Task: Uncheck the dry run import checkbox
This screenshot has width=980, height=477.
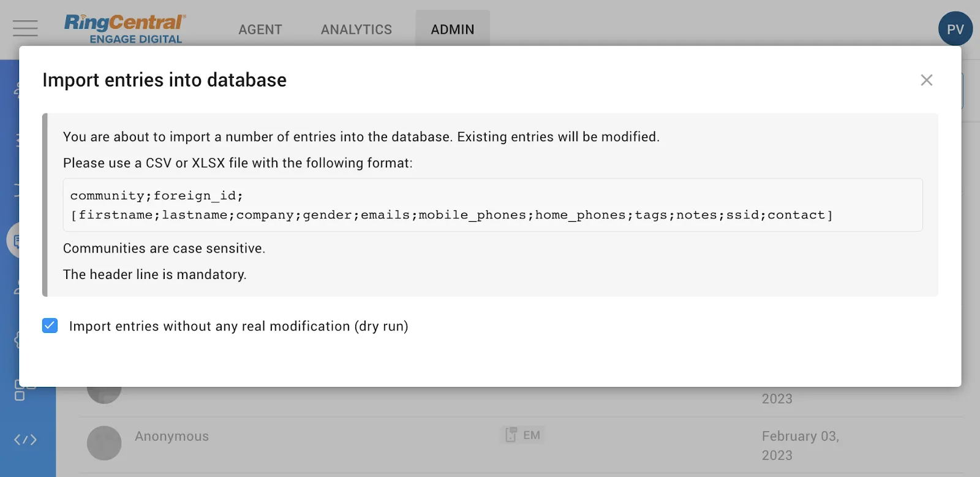Action: [50, 326]
